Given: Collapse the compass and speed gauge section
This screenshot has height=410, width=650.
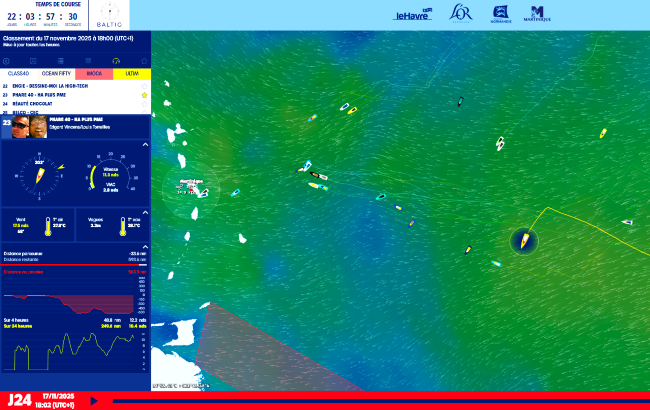Looking at the screenshot, I should click(144, 146).
